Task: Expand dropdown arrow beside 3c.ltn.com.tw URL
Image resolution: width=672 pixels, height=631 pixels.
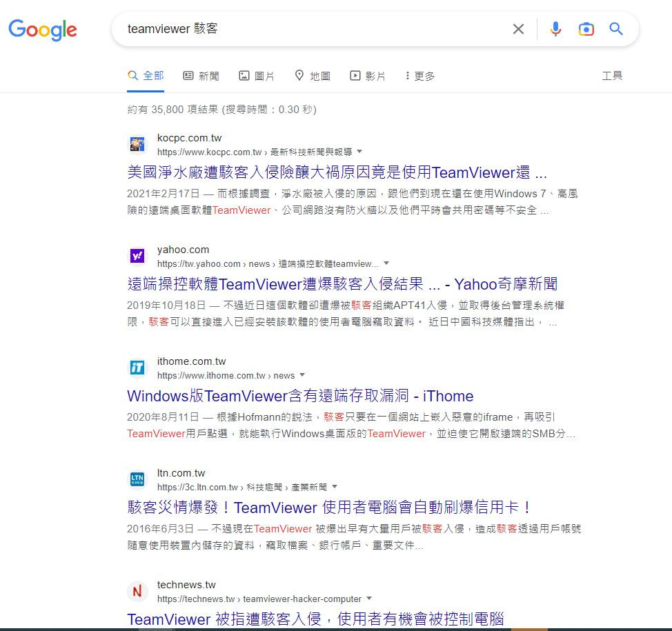Action: point(335,487)
